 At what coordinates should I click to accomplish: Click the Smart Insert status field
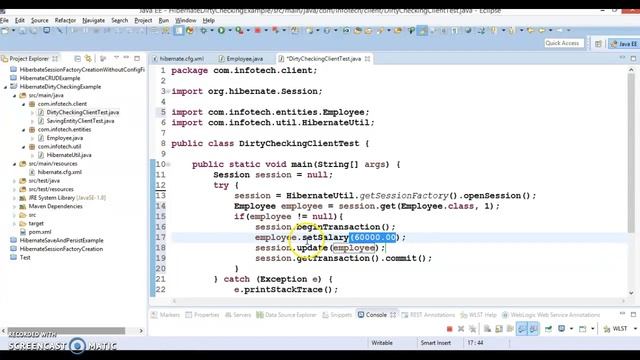coord(436,343)
